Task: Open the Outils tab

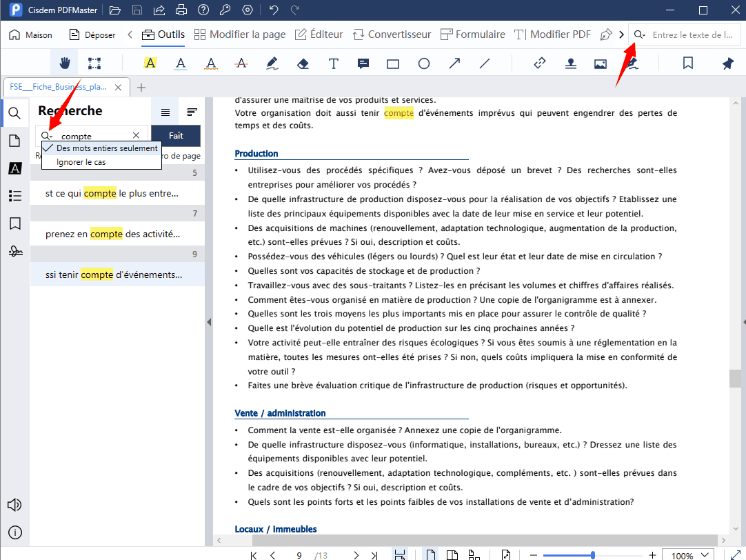Action: coord(163,34)
